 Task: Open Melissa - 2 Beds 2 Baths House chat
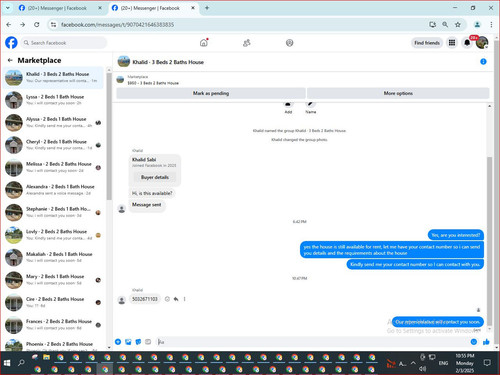click(53, 167)
